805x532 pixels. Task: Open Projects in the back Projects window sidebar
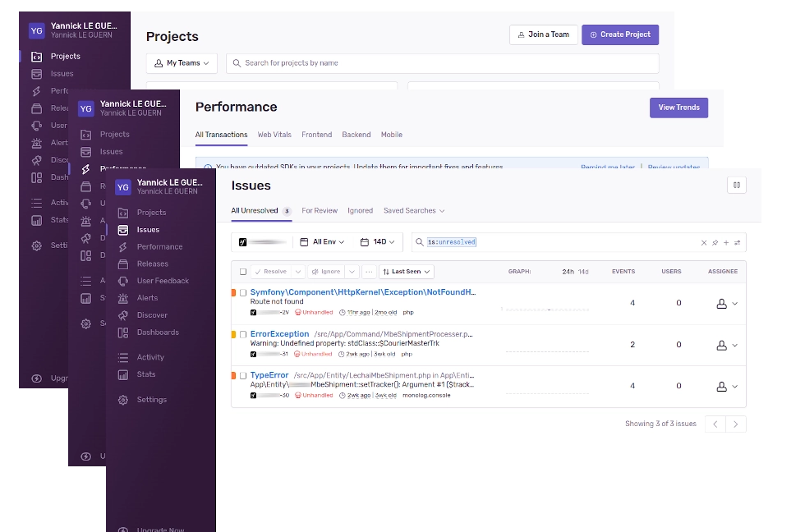click(x=65, y=57)
